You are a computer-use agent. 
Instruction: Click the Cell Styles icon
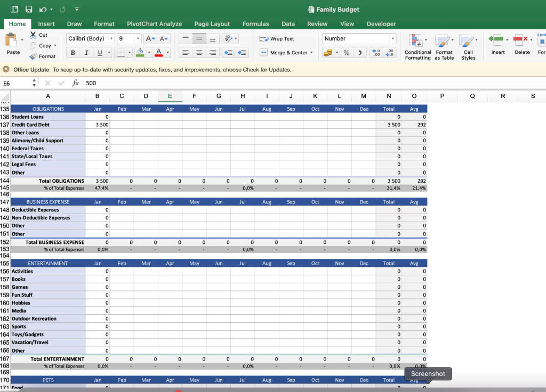pyautogui.click(x=468, y=45)
